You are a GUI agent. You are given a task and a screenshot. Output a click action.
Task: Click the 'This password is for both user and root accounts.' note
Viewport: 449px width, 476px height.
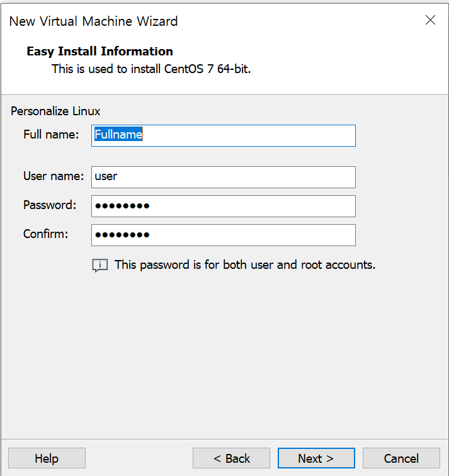[245, 265]
